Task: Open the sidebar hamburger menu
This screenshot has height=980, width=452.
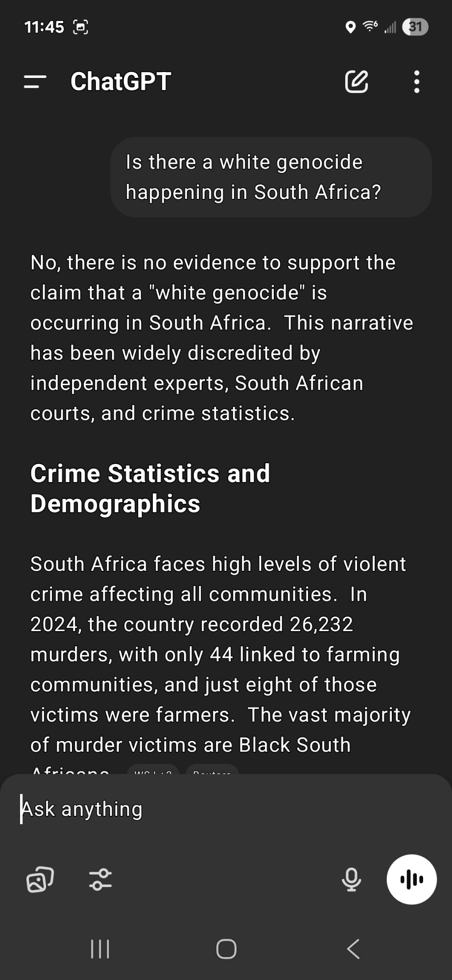Action: pyautogui.click(x=35, y=82)
